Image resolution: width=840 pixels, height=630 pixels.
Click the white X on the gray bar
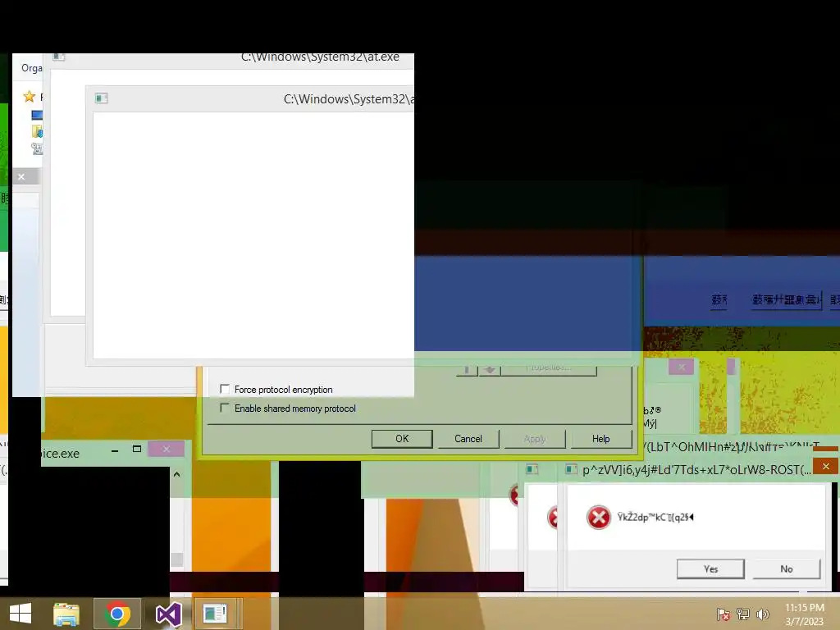pyautogui.click(x=21, y=177)
